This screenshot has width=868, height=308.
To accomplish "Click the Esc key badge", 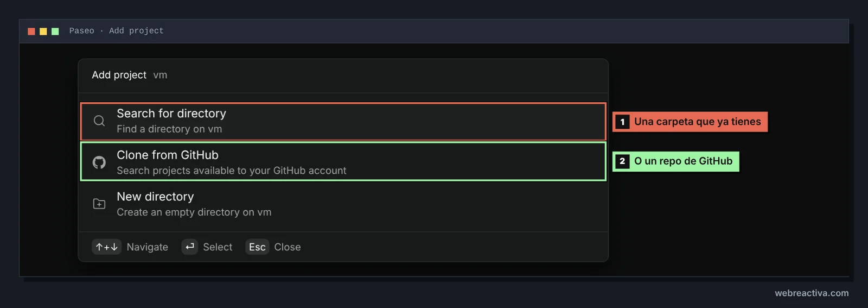I will tap(257, 247).
